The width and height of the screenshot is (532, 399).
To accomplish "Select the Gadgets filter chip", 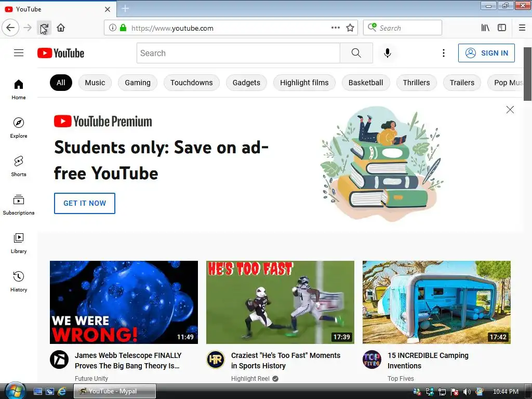I will [246, 83].
